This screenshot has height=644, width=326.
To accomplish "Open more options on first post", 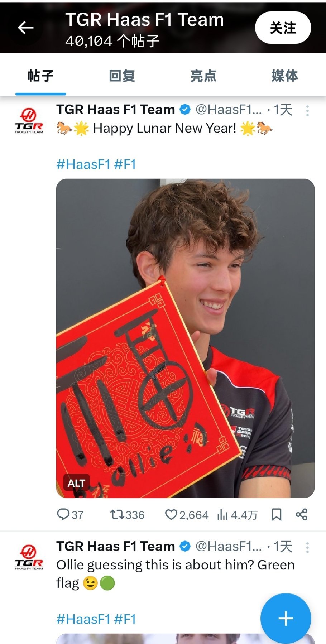I will tap(307, 111).
